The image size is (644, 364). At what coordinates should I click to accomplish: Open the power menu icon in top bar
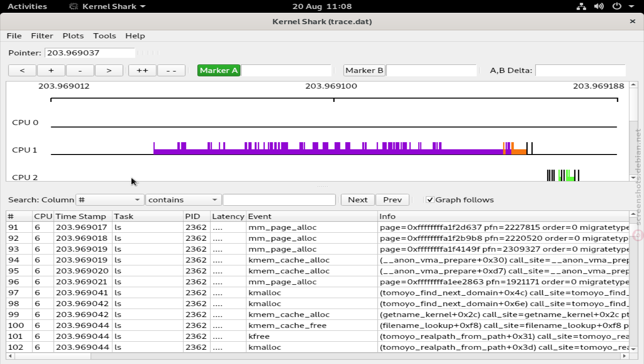[x=617, y=7]
